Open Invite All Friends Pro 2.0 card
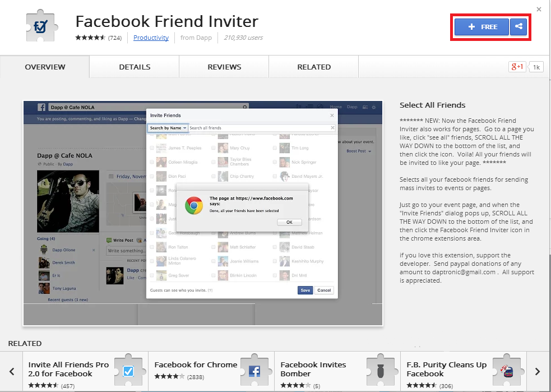This screenshot has height=392, width=551. tap(85, 372)
